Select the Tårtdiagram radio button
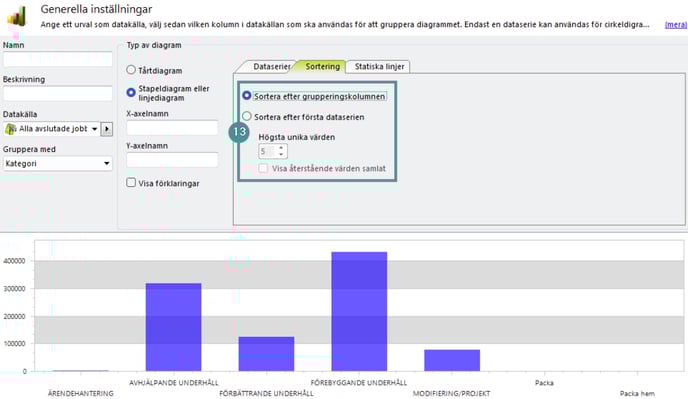688x399 pixels. click(131, 70)
